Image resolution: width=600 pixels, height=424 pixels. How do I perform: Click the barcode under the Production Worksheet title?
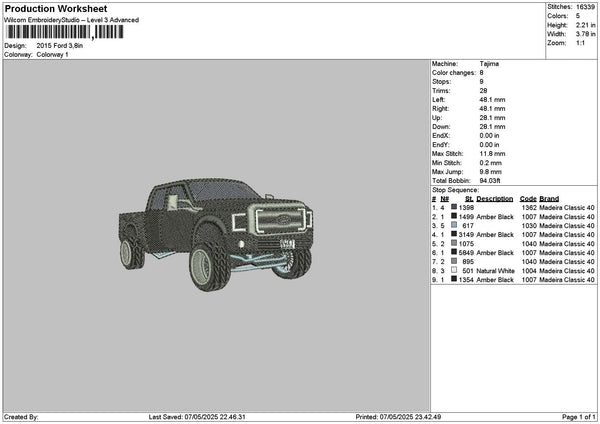[65, 32]
